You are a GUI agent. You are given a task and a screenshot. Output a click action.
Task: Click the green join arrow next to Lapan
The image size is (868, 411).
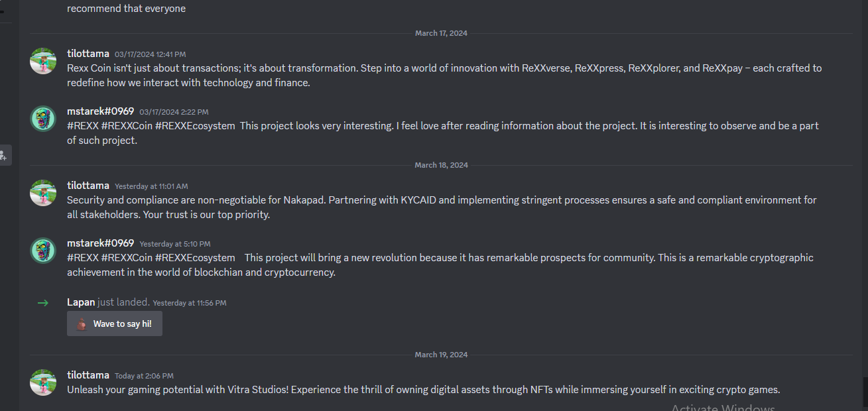pyautogui.click(x=43, y=303)
